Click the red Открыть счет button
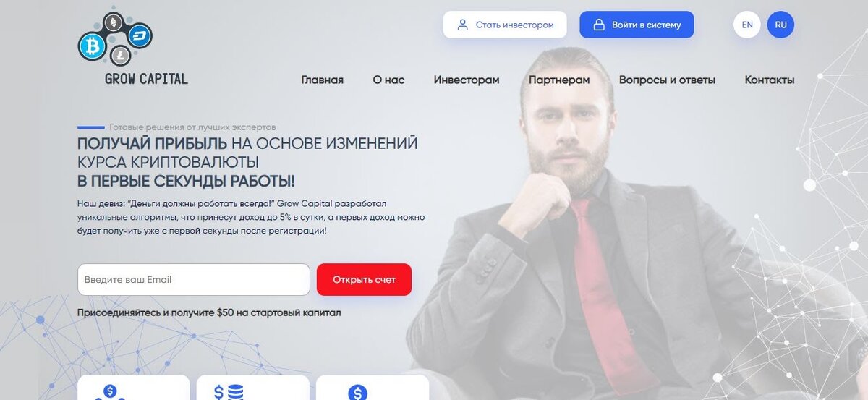Image resolution: width=868 pixels, height=400 pixels. coord(364,279)
